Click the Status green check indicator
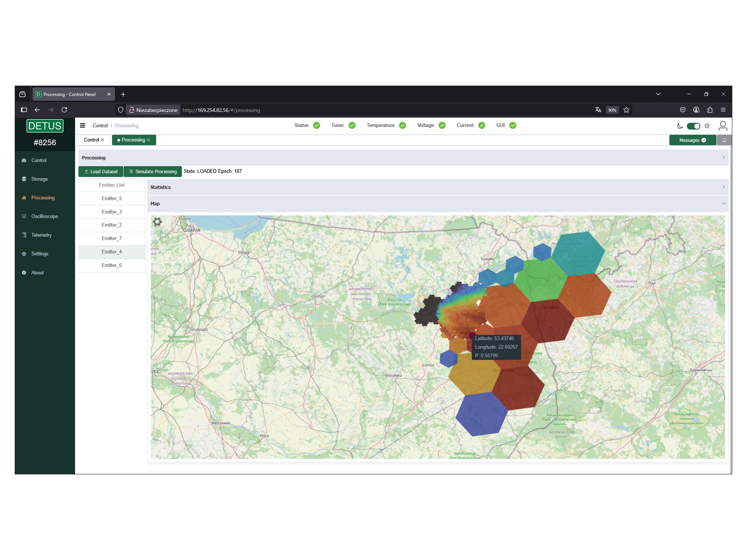 click(x=317, y=125)
